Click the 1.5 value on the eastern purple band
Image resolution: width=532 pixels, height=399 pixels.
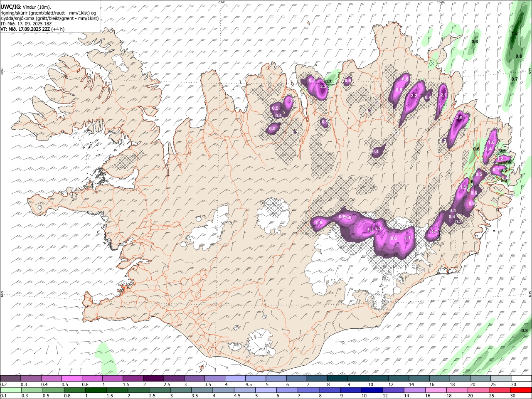463,187
